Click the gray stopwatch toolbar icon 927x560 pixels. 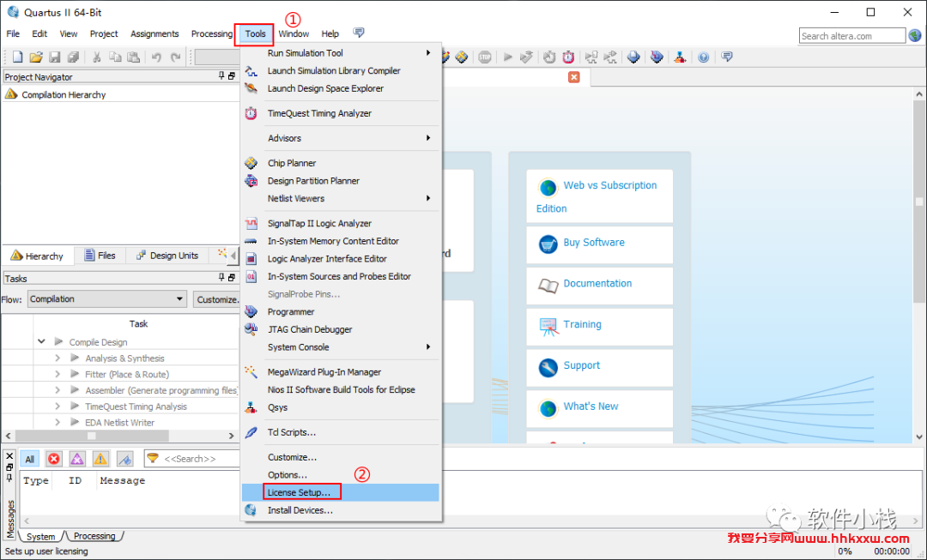point(549,57)
